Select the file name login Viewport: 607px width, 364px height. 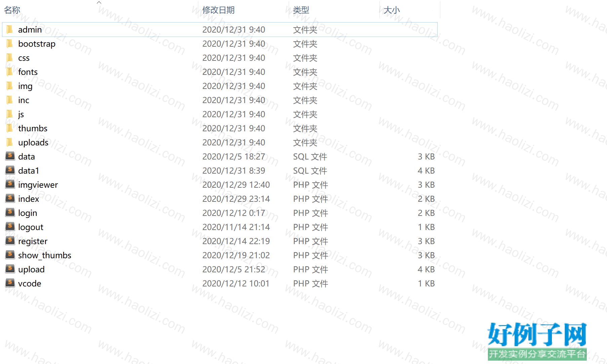(x=28, y=213)
